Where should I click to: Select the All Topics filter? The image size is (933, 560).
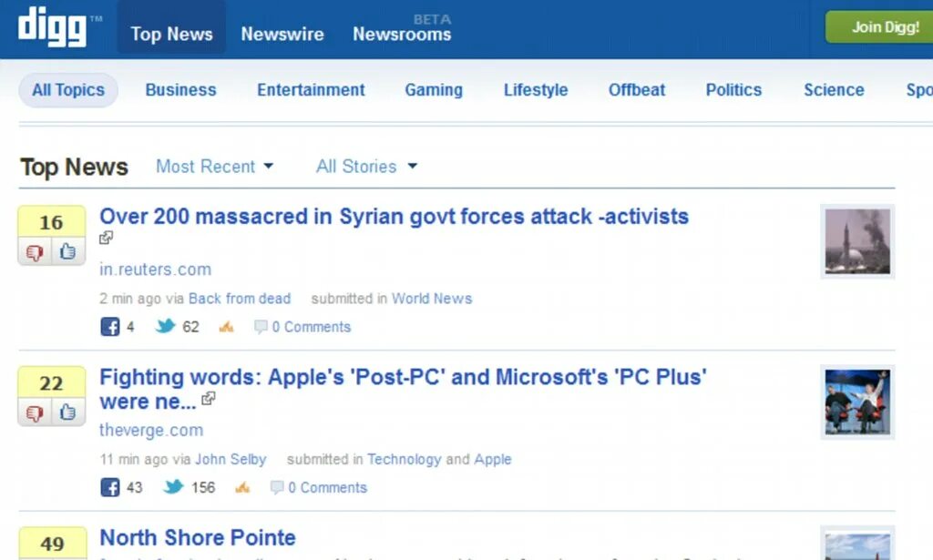[68, 90]
